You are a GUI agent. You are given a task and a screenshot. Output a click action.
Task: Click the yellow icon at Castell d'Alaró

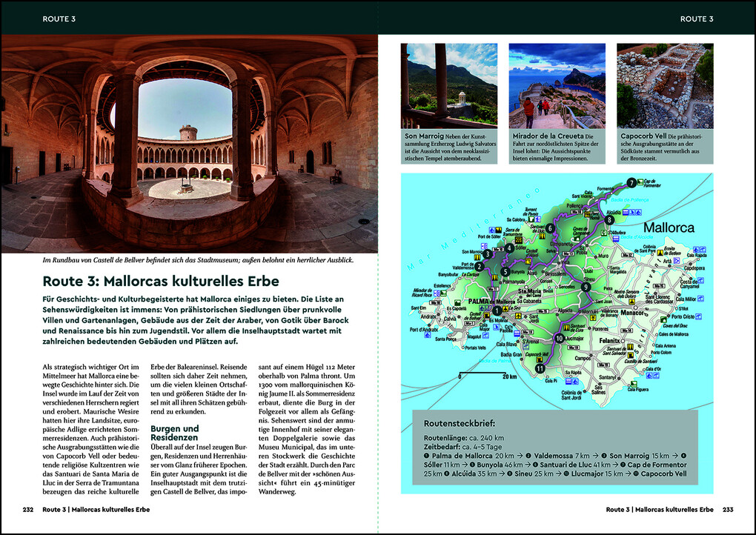pos(528,262)
